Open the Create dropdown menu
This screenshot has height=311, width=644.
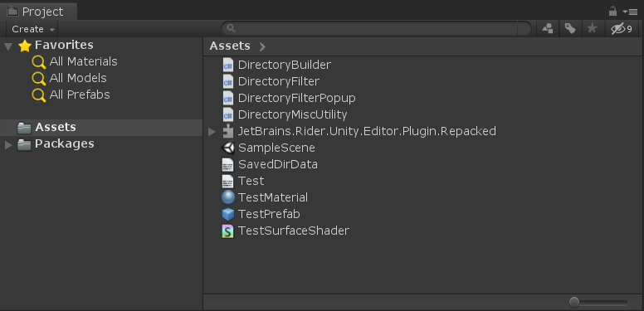(x=32, y=29)
